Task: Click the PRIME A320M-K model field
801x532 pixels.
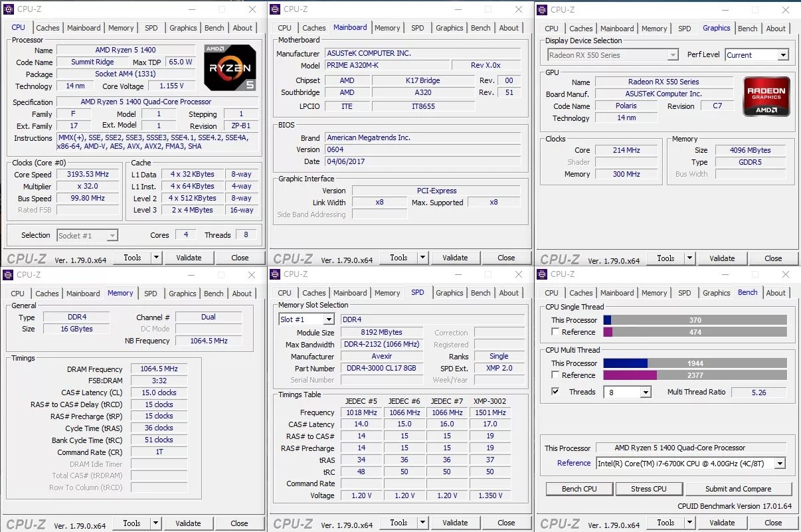Action: point(387,65)
